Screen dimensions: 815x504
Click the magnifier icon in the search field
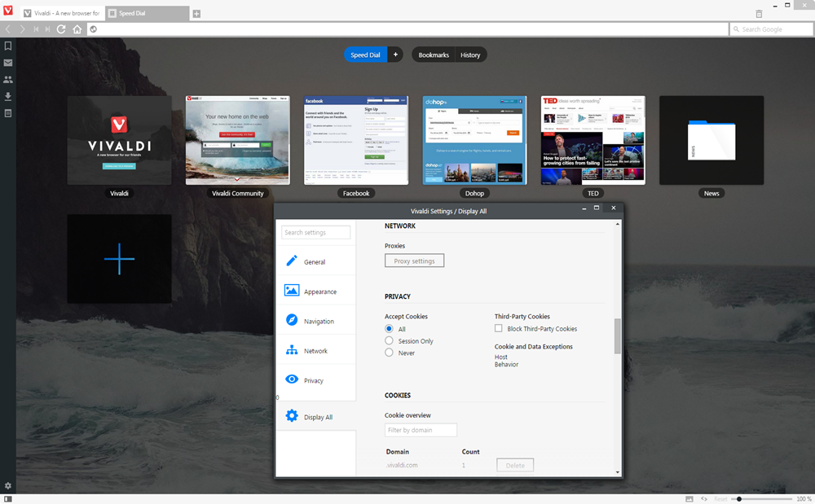[736, 29]
